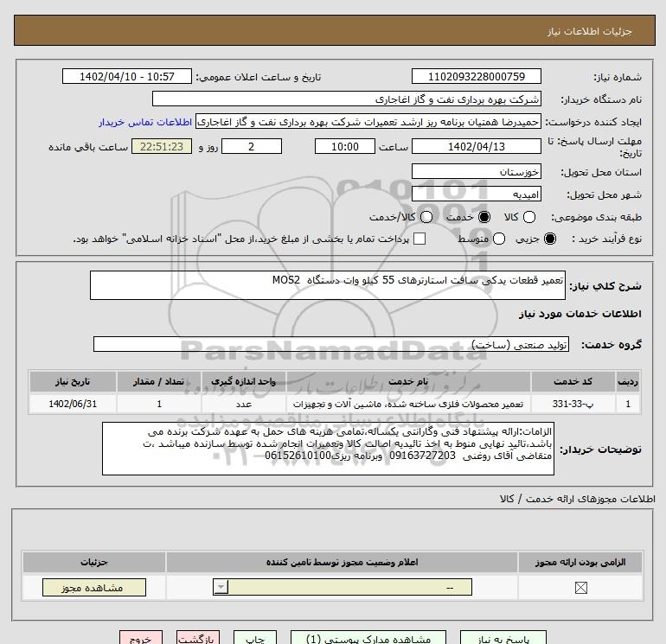Click the deadline time field 10:00

[x=345, y=146]
